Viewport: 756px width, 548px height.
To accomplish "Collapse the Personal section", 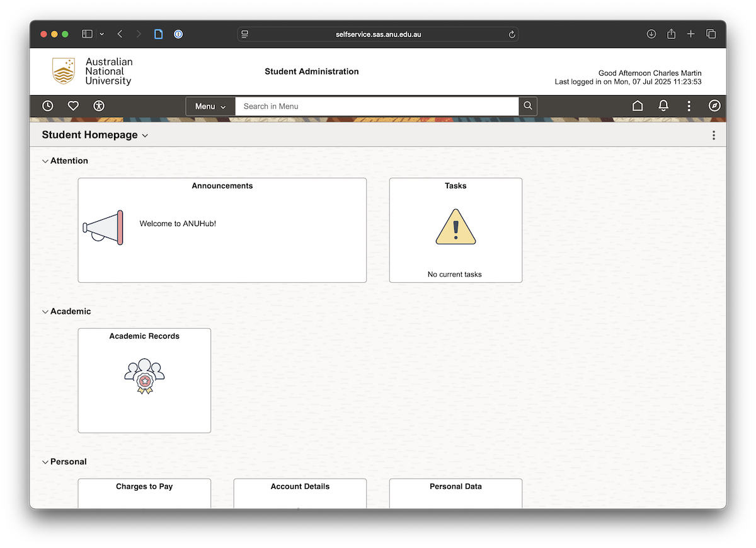I will click(x=45, y=461).
